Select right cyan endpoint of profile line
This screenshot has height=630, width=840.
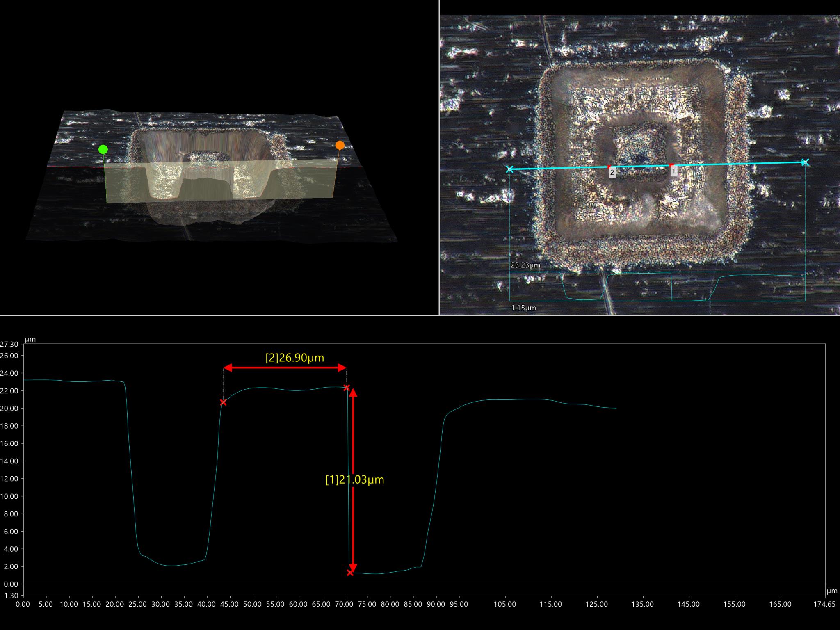pyautogui.click(x=805, y=162)
